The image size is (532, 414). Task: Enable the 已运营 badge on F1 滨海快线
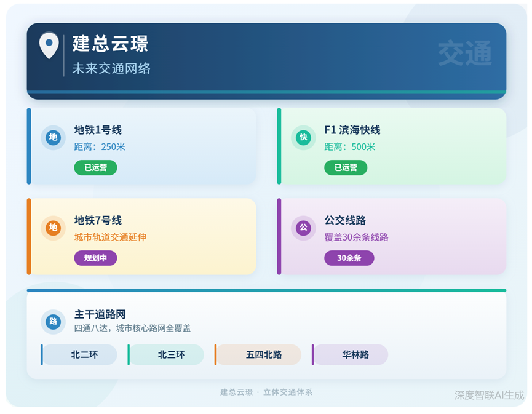[x=346, y=167]
